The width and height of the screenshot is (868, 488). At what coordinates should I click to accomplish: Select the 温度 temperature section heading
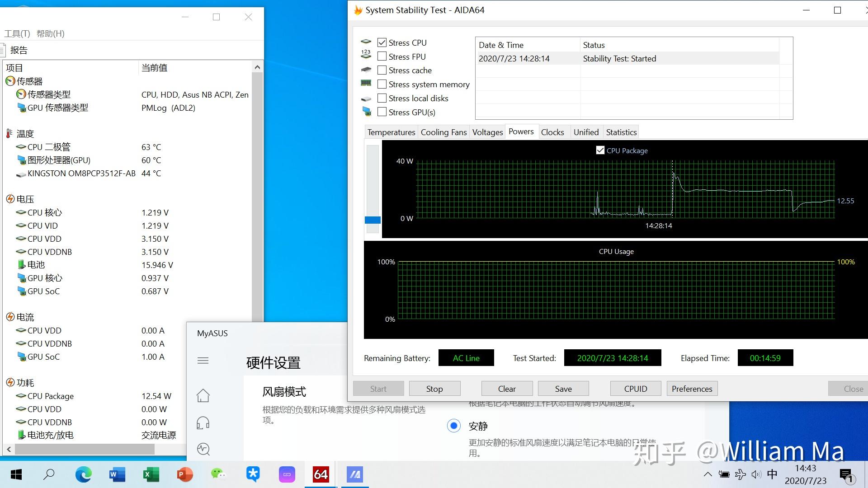(x=25, y=134)
